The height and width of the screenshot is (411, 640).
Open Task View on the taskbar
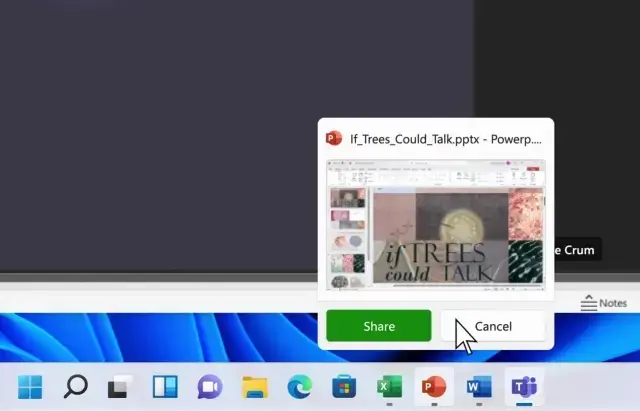point(120,387)
